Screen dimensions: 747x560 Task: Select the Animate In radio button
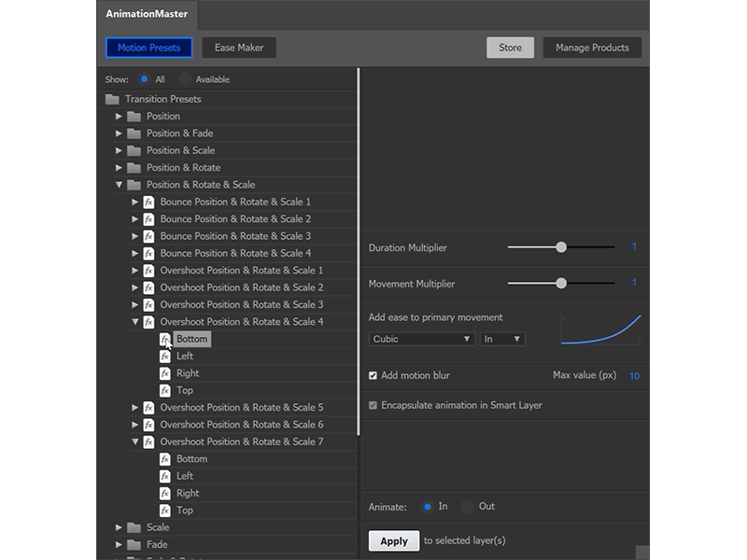pos(428,507)
